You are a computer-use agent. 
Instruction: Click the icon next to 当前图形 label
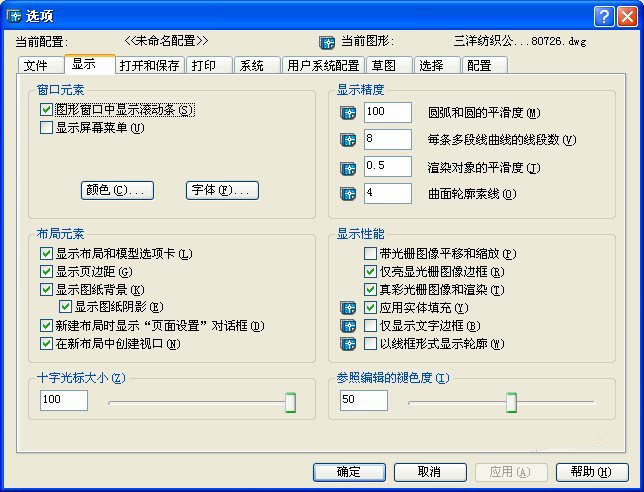click(327, 42)
